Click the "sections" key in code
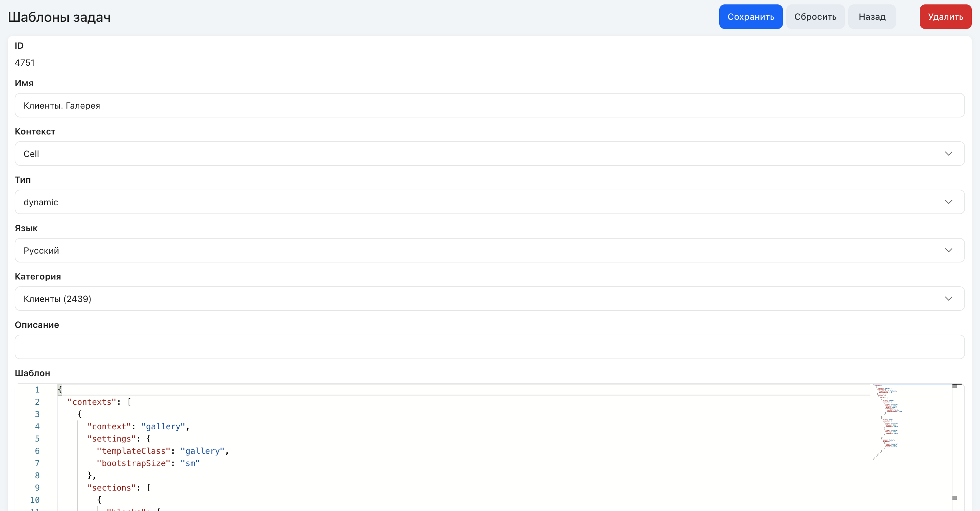980x511 pixels. [x=111, y=488]
